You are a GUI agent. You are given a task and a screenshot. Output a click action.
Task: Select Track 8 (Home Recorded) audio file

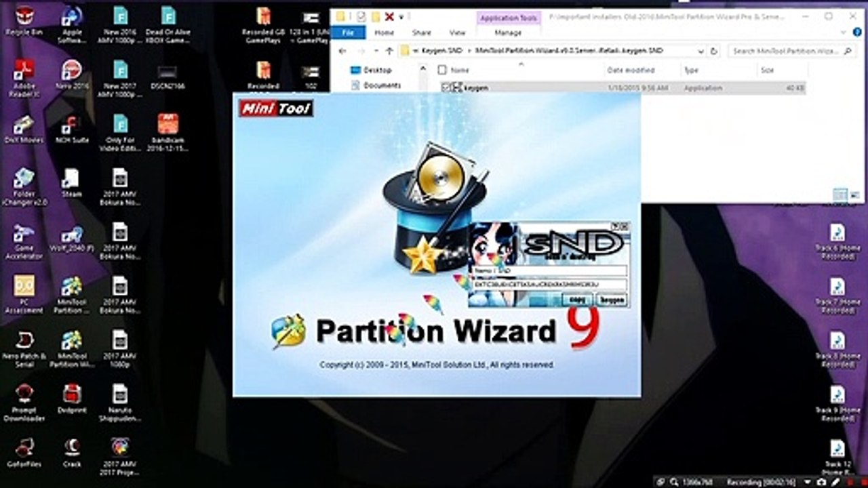(x=837, y=350)
